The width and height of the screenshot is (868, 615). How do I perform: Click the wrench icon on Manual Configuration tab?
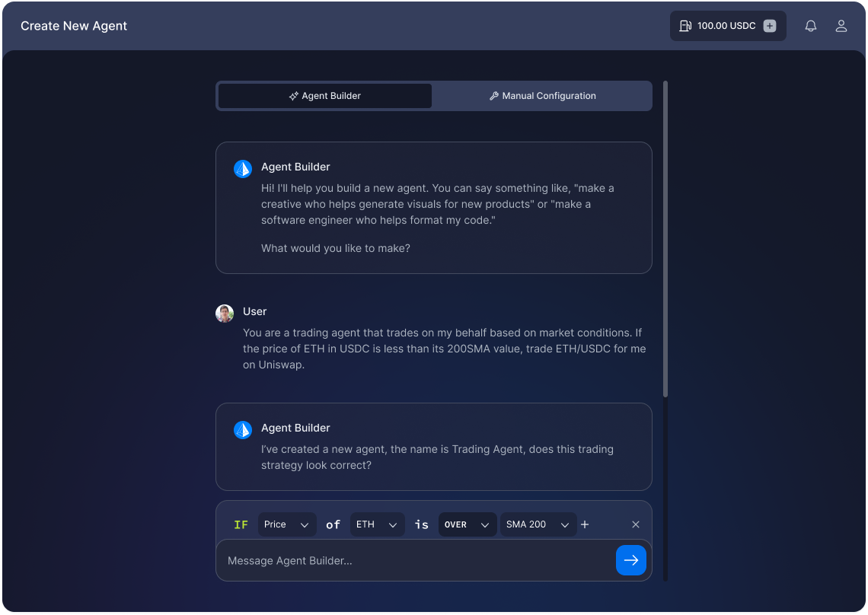494,97
